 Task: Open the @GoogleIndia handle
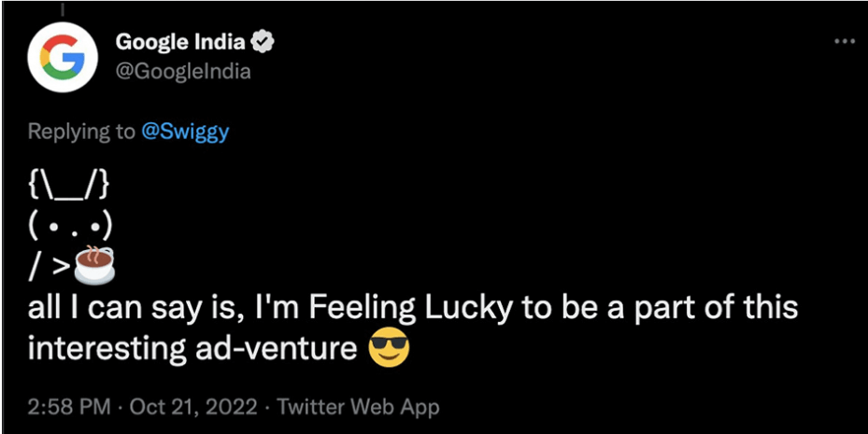coord(183,71)
